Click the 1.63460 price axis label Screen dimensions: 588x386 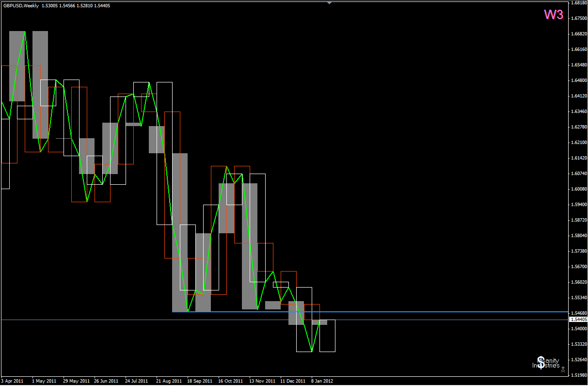pyautogui.click(x=579, y=112)
